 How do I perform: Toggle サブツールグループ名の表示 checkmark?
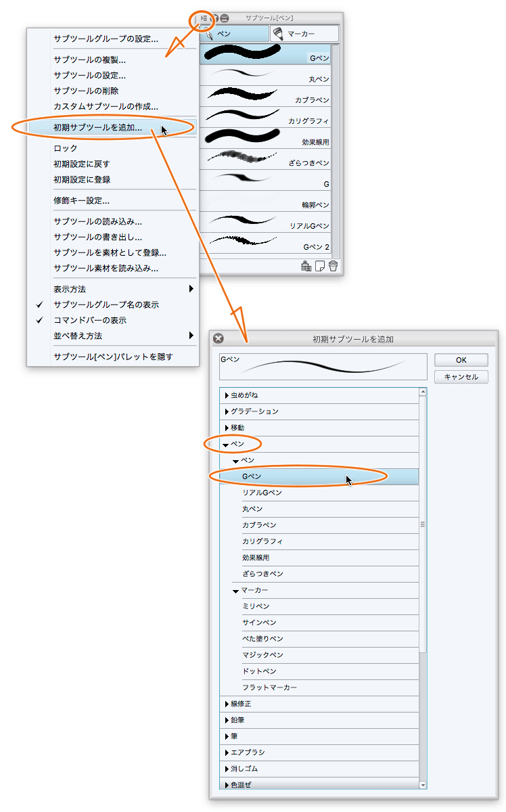click(x=106, y=304)
